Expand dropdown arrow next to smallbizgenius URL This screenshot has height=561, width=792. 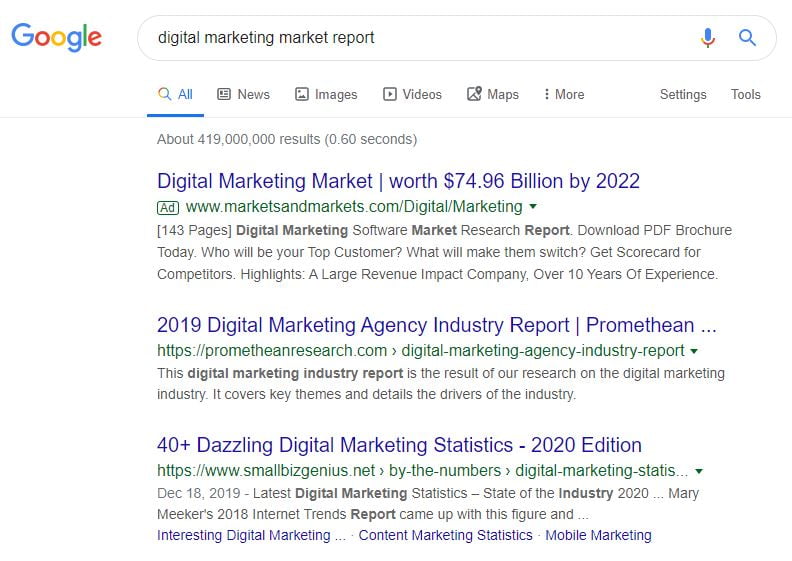pos(699,471)
